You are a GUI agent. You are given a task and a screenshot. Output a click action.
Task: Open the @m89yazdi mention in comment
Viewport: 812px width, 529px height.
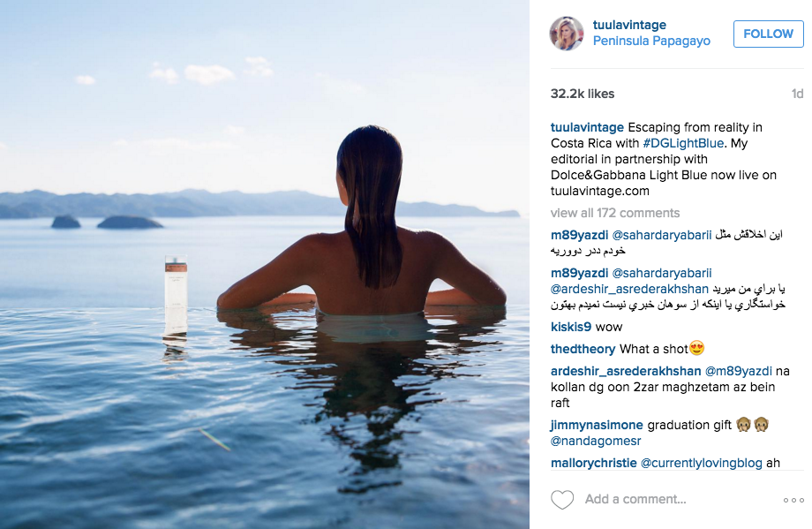tap(739, 371)
